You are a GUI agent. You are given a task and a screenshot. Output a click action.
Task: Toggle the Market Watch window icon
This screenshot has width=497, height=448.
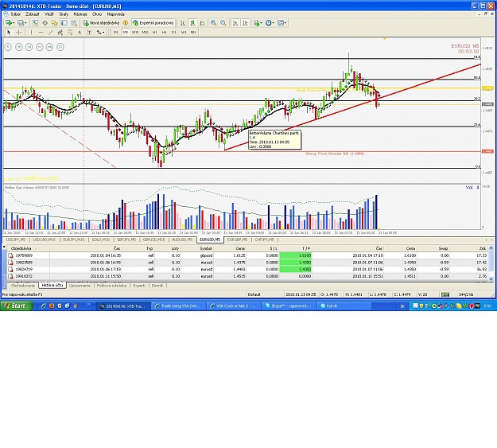click(35, 23)
